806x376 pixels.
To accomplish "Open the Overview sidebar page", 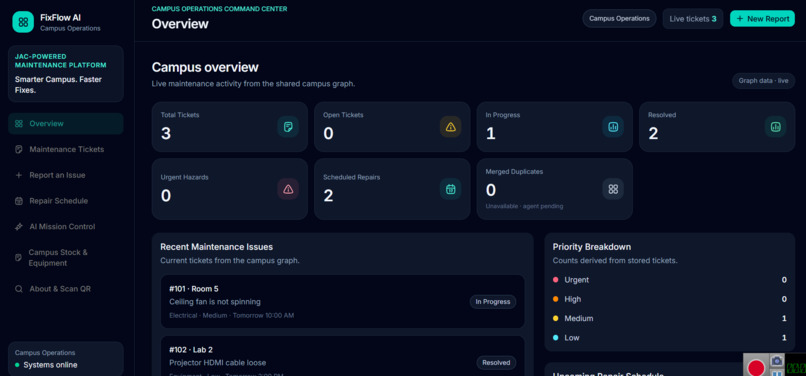I will [66, 123].
